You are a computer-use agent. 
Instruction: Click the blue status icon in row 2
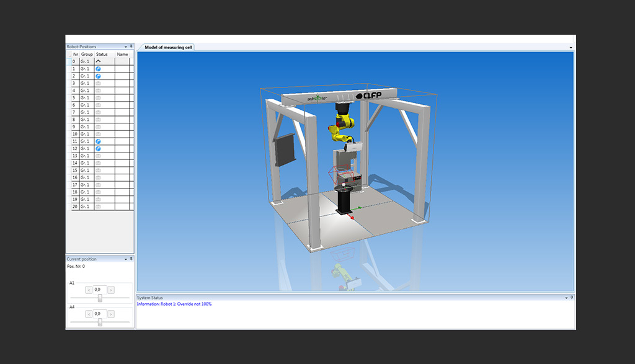click(x=98, y=76)
